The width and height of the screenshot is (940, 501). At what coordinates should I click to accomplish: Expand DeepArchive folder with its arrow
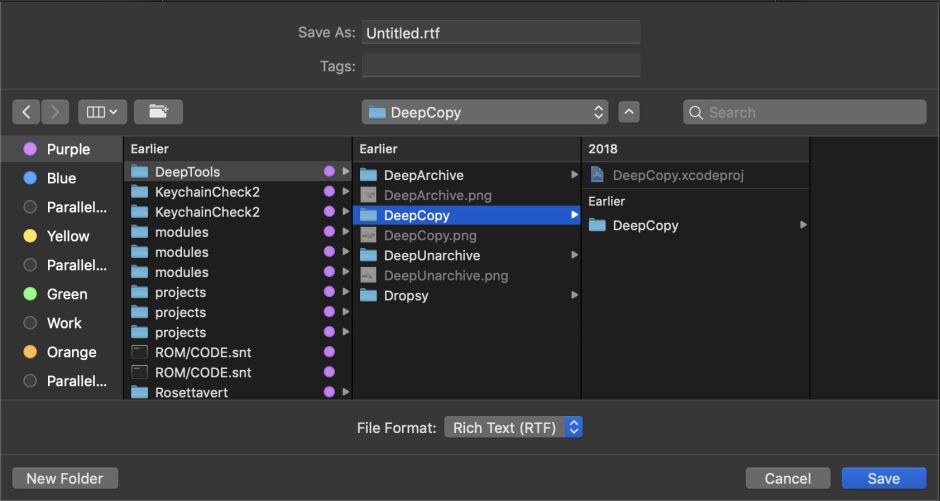point(574,175)
